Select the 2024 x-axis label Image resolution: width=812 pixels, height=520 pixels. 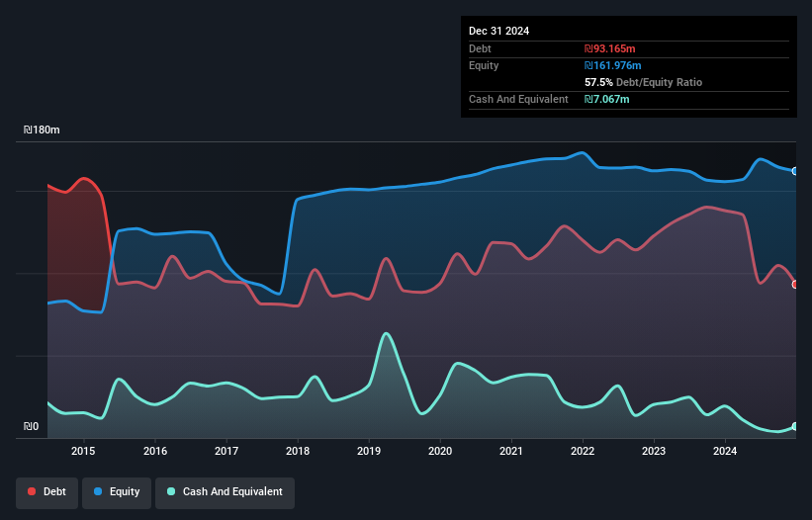coord(725,451)
